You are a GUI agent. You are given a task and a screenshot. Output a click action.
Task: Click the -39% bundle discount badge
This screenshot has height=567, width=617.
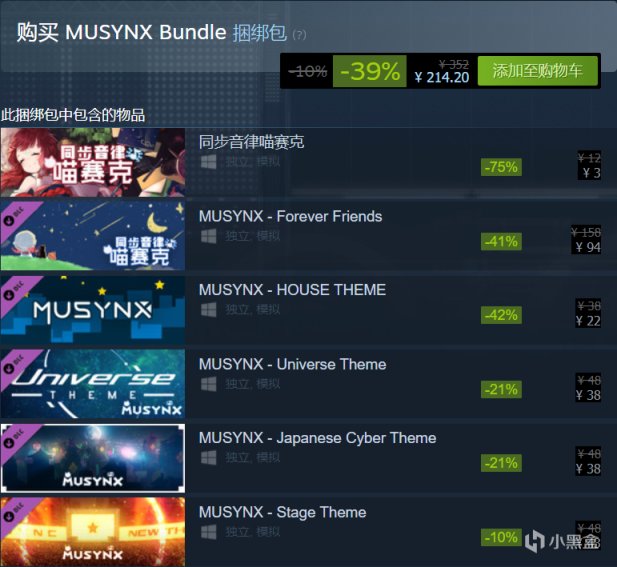[x=369, y=71]
